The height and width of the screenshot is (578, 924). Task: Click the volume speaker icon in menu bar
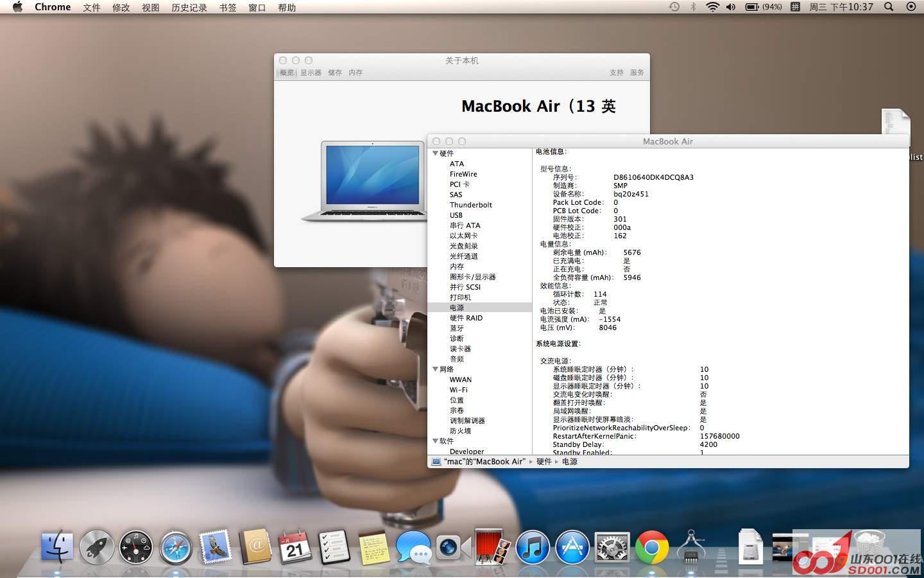point(731,7)
